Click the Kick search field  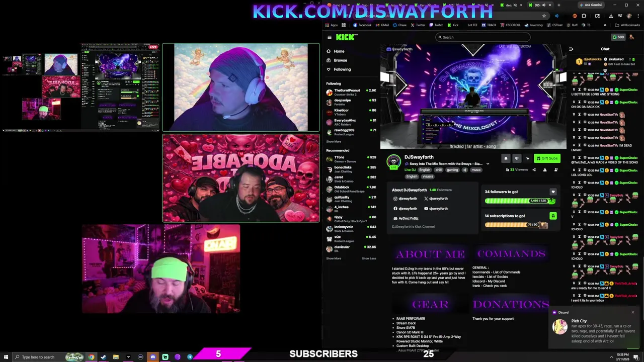tap(482, 37)
